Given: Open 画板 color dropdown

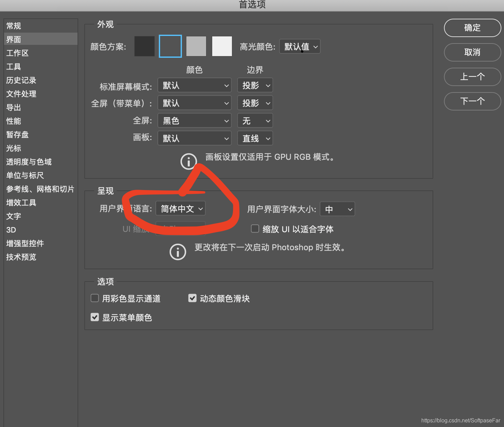Looking at the screenshot, I should pos(195,138).
